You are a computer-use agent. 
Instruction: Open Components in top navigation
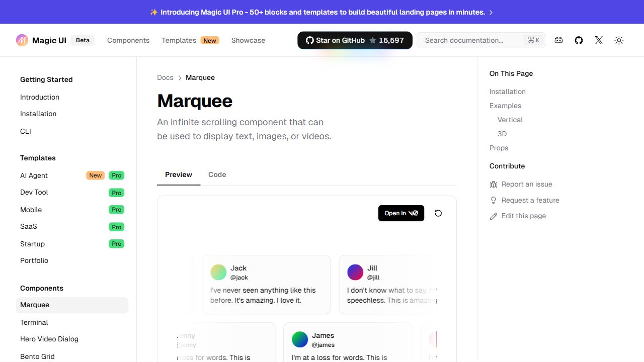128,40
